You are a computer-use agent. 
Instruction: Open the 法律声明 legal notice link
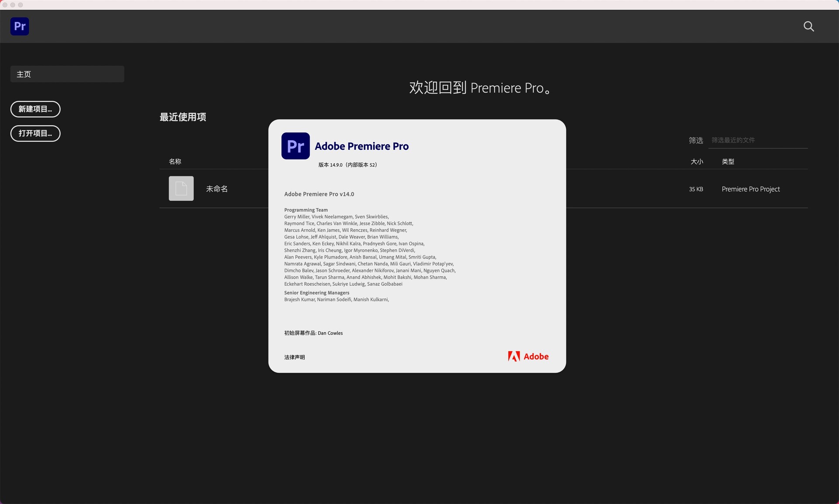pyautogui.click(x=295, y=357)
